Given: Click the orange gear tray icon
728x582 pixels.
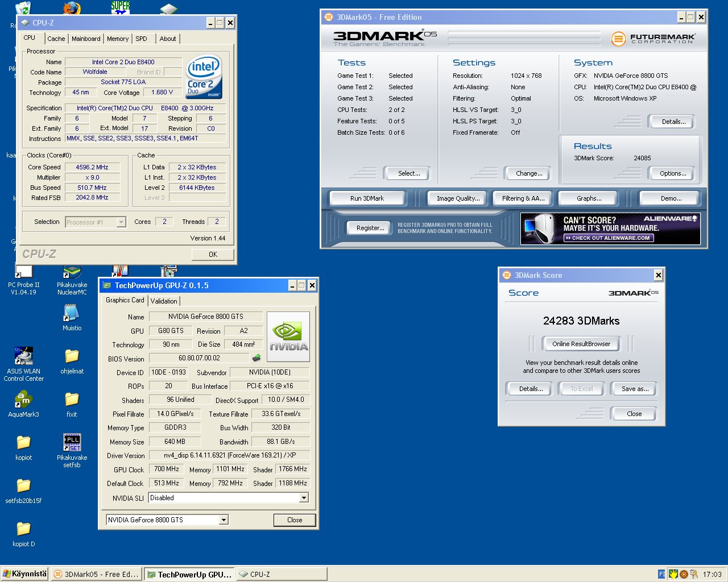Looking at the screenshot, I should tap(684, 574).
